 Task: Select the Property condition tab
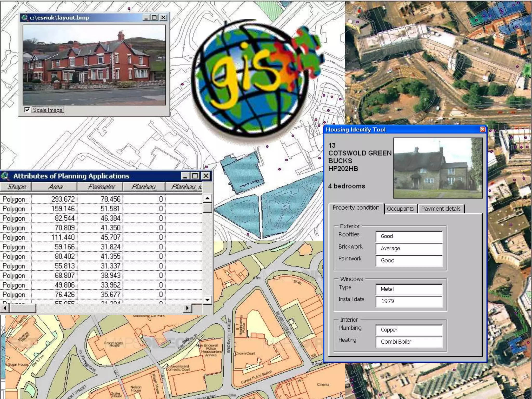pos(356,208)
